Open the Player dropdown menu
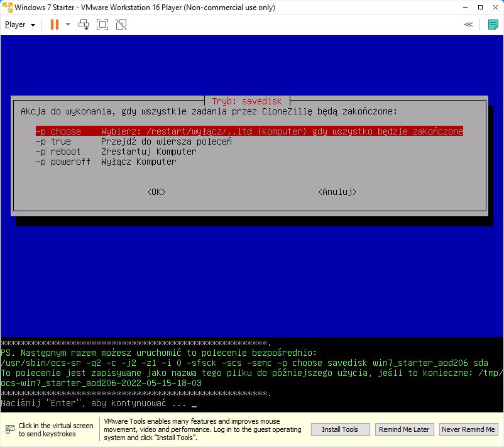The image size is (504, 447). coord(20,25)
